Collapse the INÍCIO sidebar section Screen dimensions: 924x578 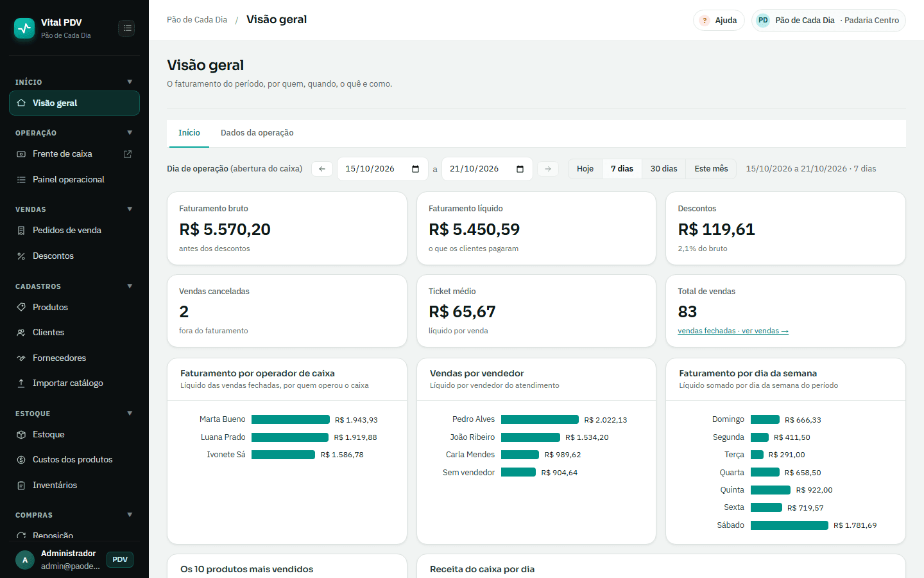(x=130, y=82)
